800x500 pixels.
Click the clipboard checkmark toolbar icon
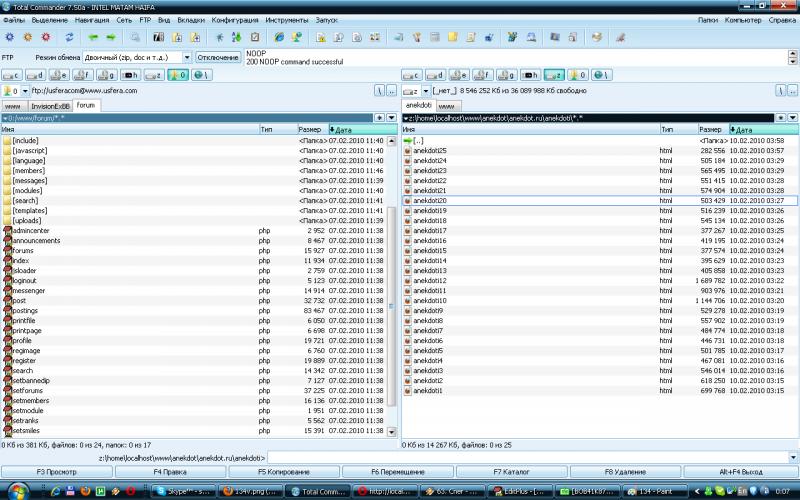click(x=255, y=37)
